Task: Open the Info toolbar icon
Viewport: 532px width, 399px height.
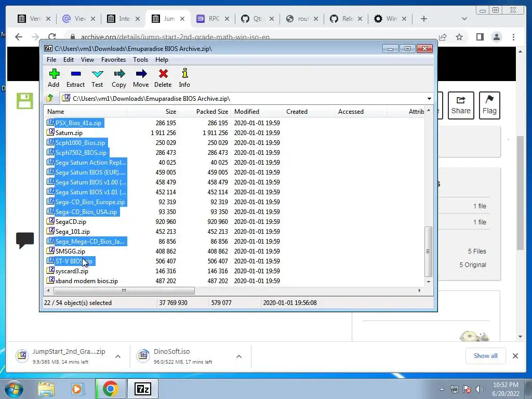Action: tap(184, 78)
